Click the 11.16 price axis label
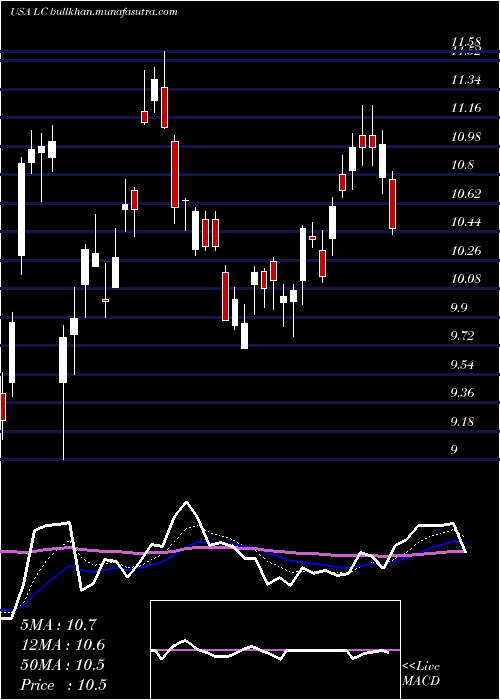The width and height of the screenshot is (500, 700). point(466,108)
